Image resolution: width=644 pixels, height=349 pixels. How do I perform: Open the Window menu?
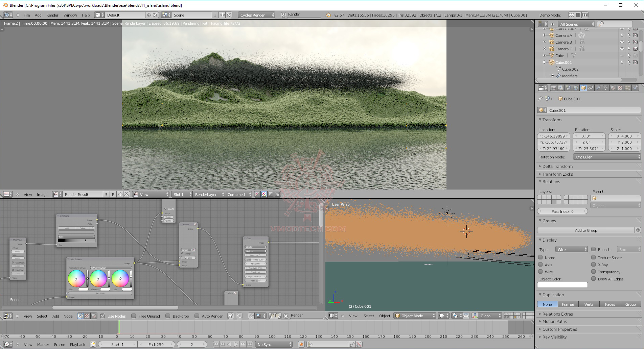[x=70, y=15]
